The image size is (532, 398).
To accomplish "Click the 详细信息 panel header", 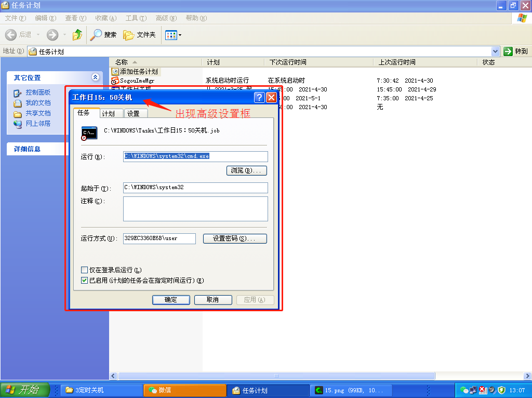I will pyautogui.click(x=37, y=149).
